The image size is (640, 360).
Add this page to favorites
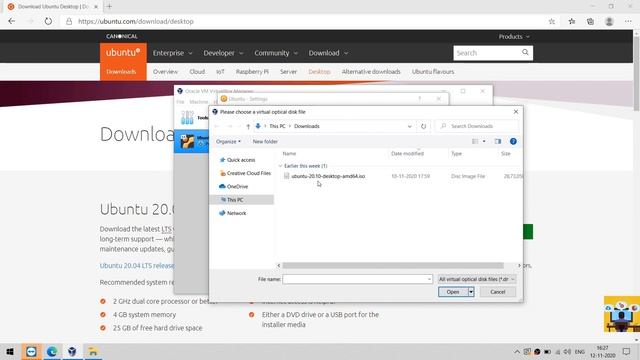pos(552,22)
